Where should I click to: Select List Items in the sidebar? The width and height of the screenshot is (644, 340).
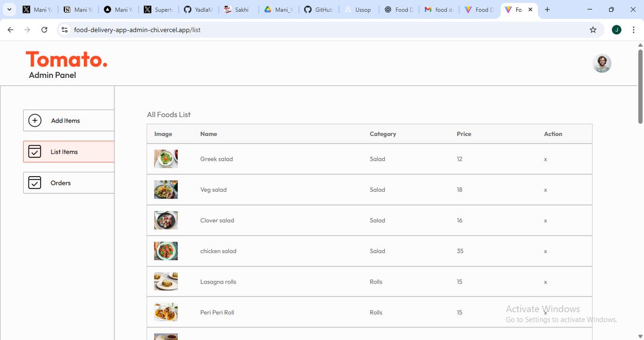point(69,151)
